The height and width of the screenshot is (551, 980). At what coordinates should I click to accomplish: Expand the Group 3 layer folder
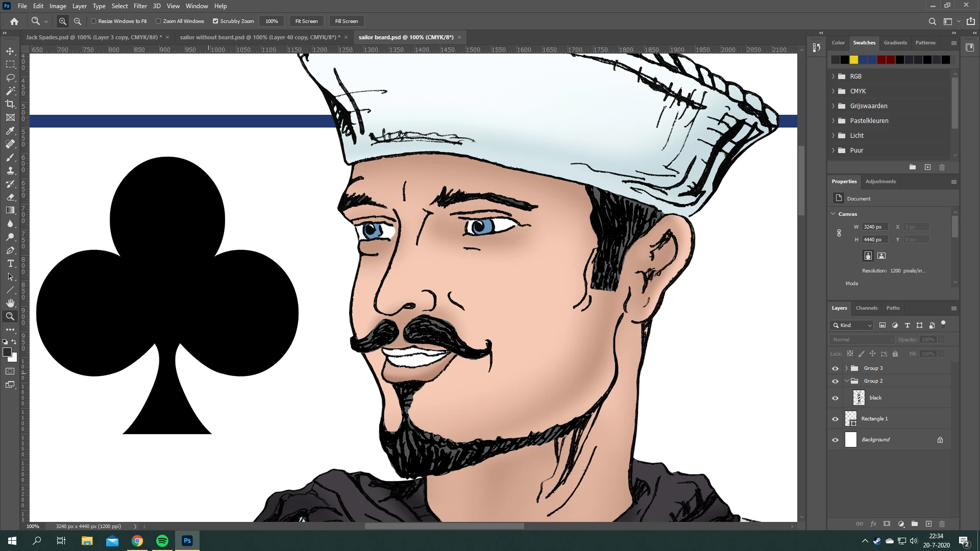[846, 368]
